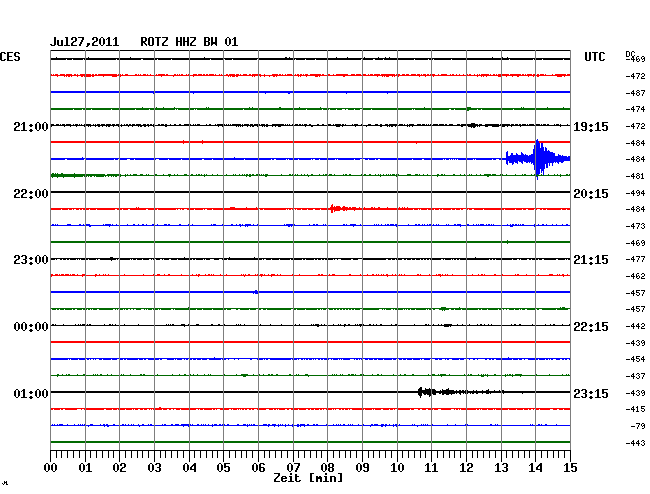
Task: Select the 21:00 local time label
Action: click(x=31, y=126)
